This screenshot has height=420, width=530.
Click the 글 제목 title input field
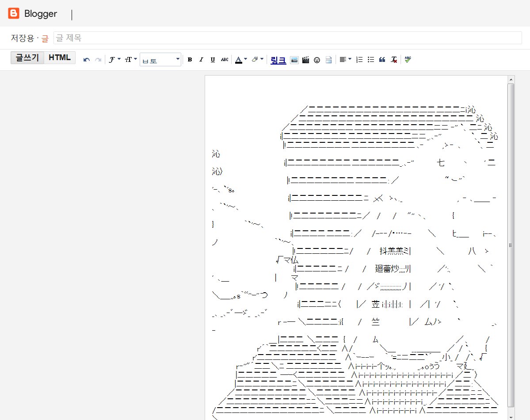[287, 38]
